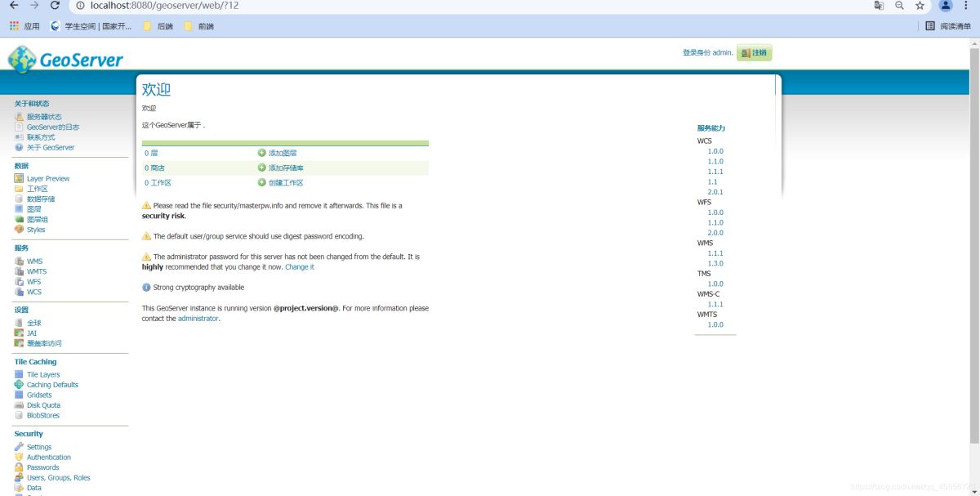
Task: Open the GeoServer logs link
Action: (x=53, y=127)
